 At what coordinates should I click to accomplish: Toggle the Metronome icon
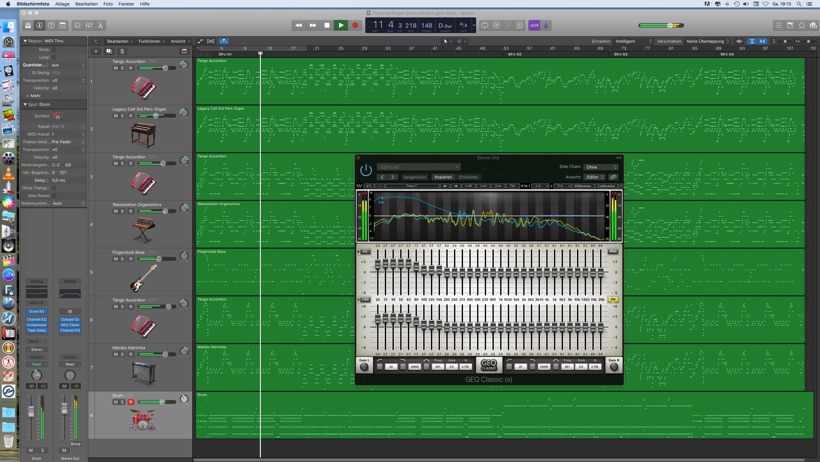pos(545,25)
